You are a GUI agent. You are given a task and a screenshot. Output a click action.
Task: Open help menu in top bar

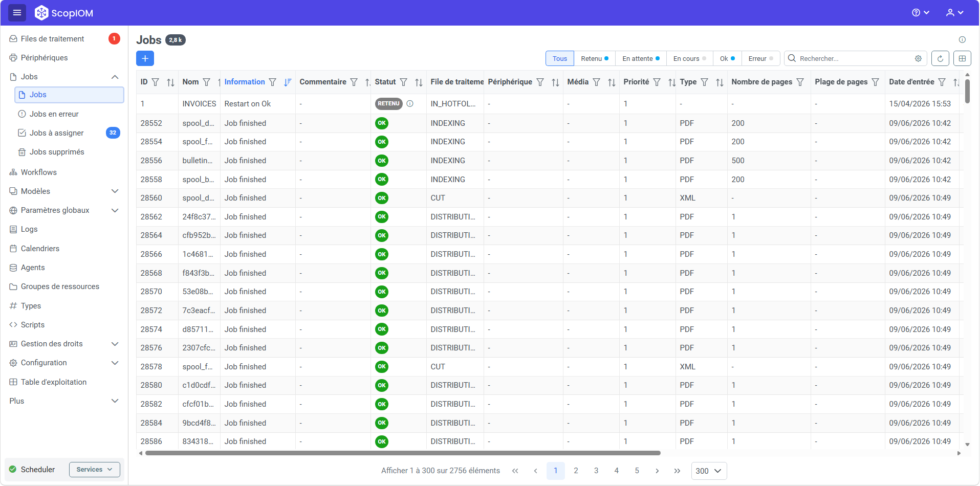click(920, 13)
